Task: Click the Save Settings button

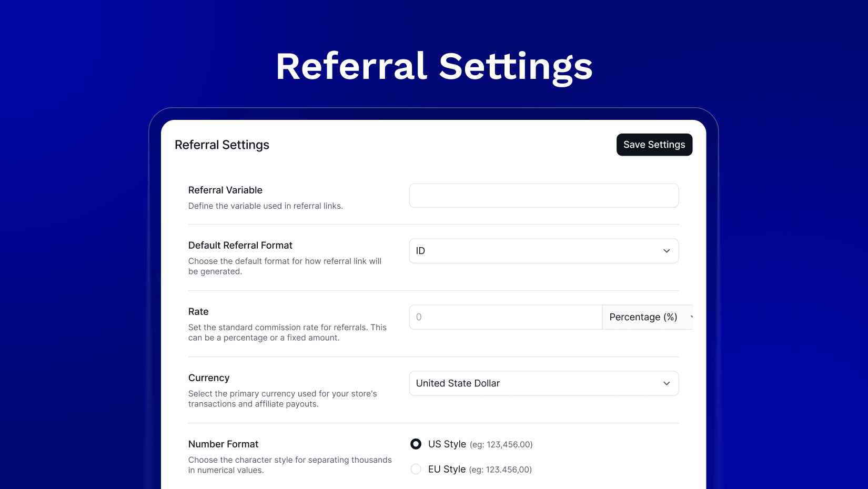Action: click(x=654, y=145)
